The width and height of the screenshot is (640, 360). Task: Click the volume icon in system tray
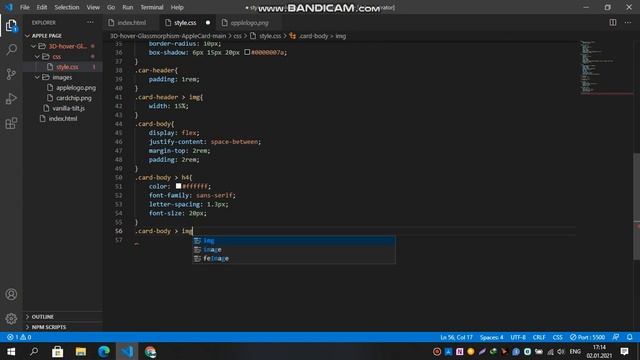(561, 351)
